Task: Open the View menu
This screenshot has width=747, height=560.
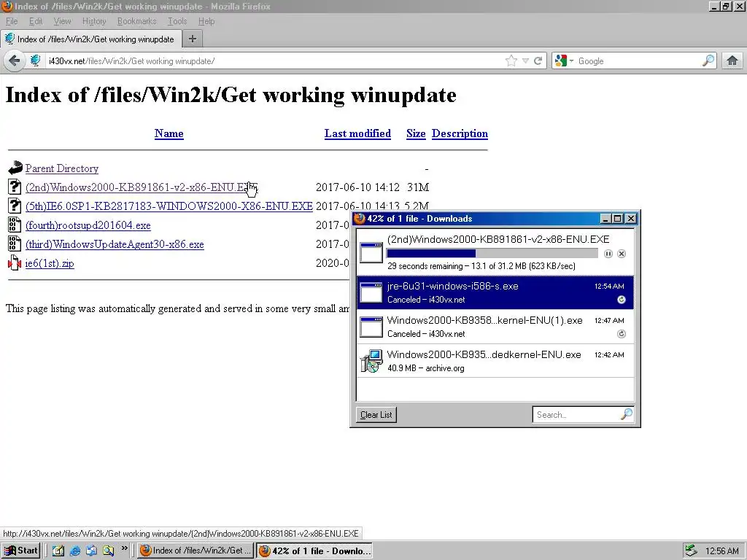Action: click(x=62, y=21)
